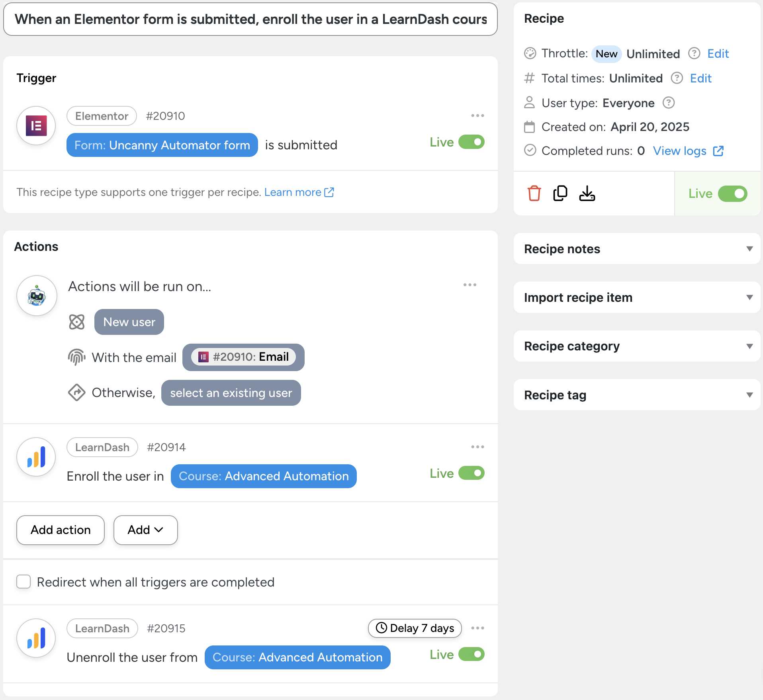Check Redirect when all triggers are completed

pos(23,582)
